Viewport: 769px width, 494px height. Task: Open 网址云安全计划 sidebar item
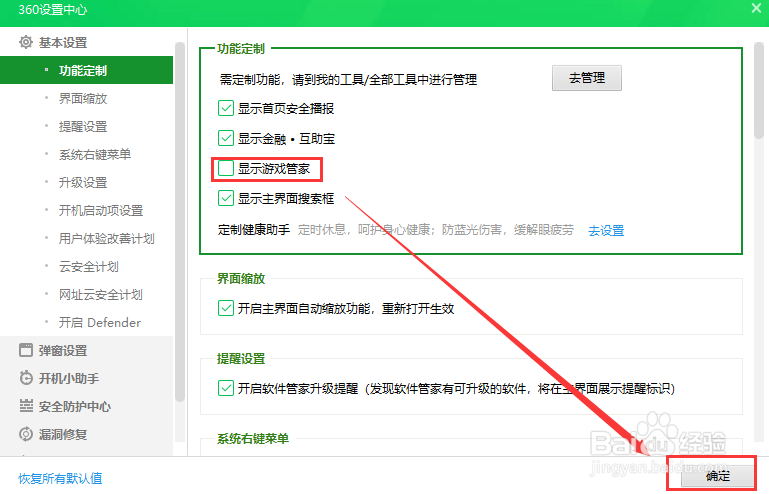click(x=101, y=294)
